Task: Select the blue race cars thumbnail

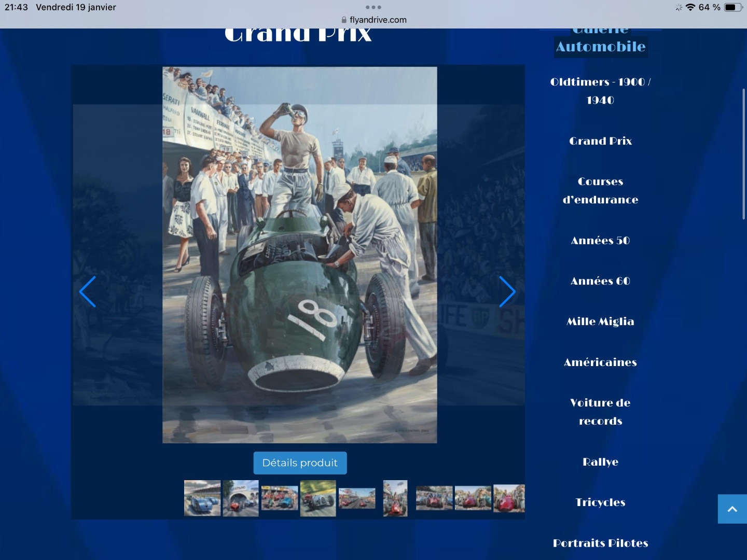Action: pyautogui.click(x=202, y=498)
